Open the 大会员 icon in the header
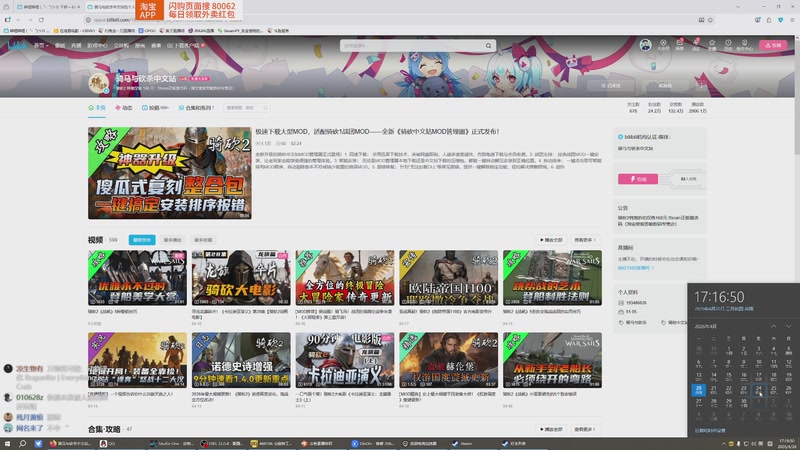Viewport: 800px width, 450px height. 663,45
